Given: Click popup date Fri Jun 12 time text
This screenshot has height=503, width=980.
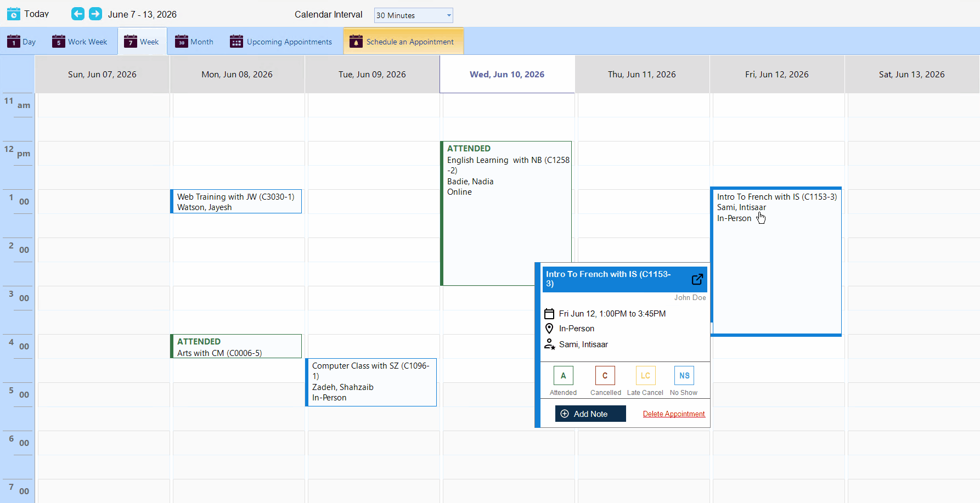Looking at the screenshot, I should click(x=612, y=314).
